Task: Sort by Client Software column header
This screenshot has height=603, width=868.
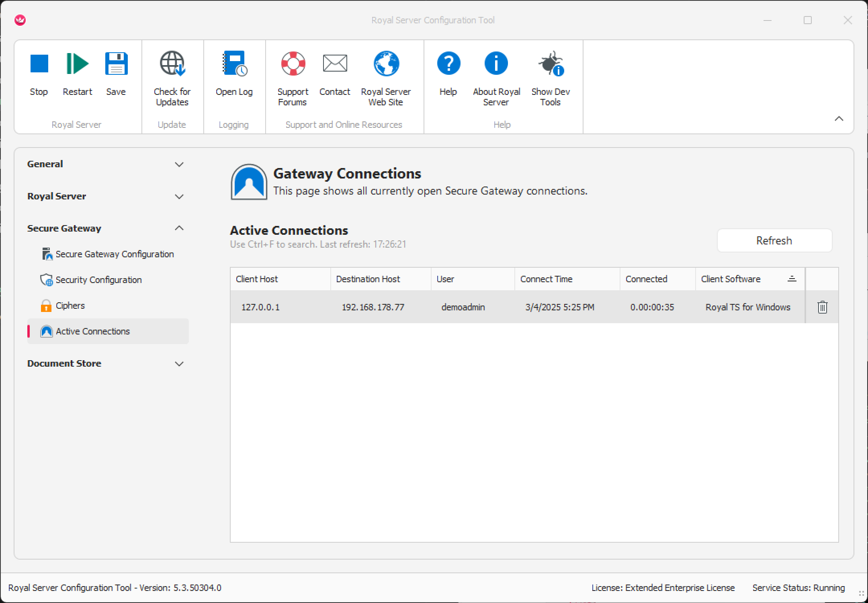Action: coord(731,279)
